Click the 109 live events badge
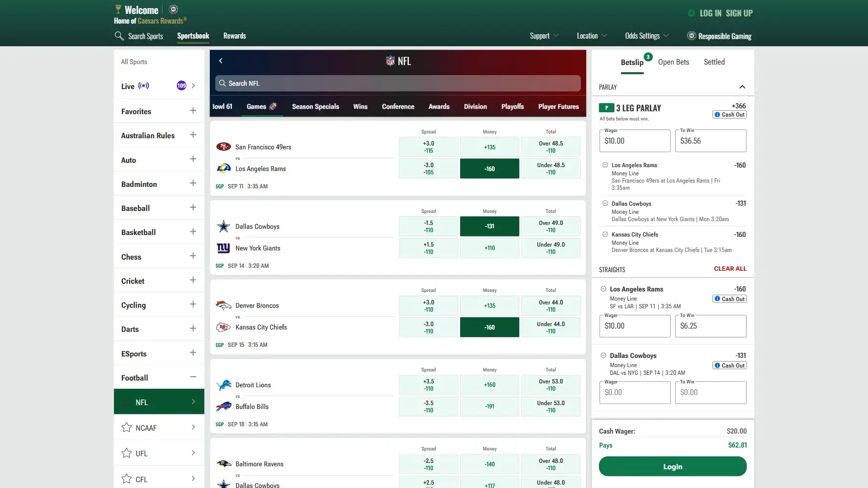The height and width of the screenshot is (488, 868). pos(181,86)
